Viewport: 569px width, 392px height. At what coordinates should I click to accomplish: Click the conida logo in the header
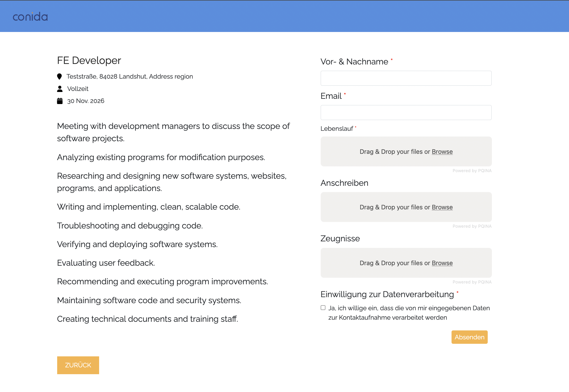[30, 17]
